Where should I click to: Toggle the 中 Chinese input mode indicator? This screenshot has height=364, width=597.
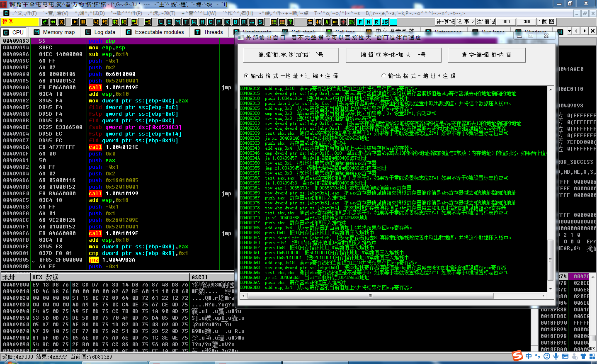point(529,356)
